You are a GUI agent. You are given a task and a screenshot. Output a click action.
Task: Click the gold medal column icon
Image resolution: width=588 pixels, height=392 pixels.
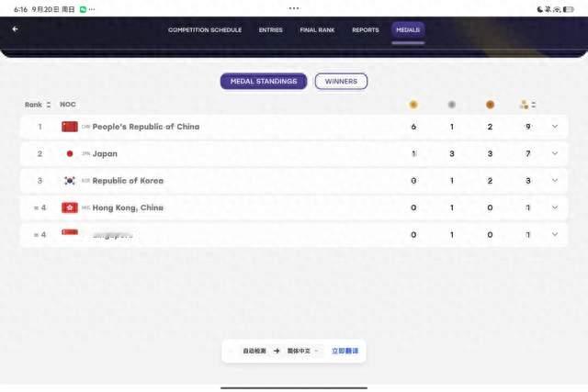[x=413, y=105]
